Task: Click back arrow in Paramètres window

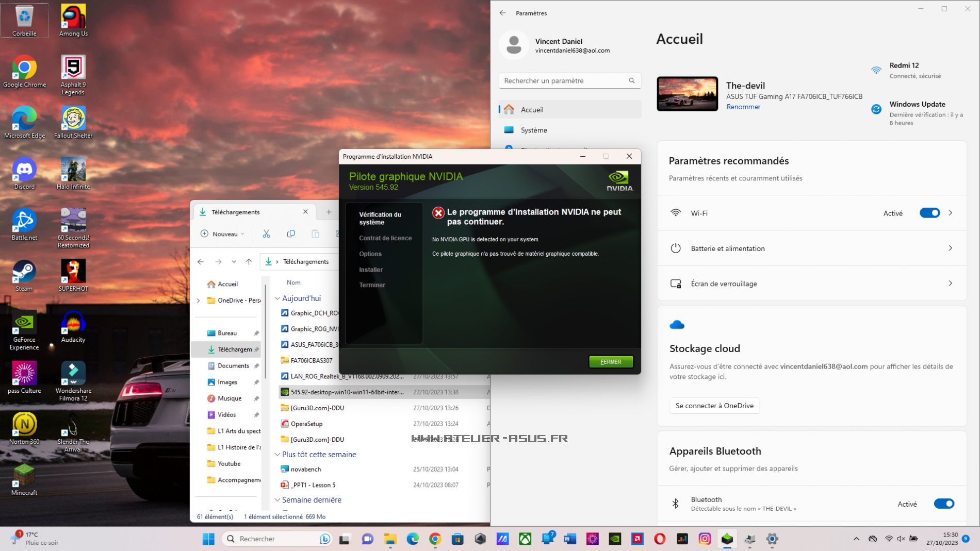Action: point(503,13)
